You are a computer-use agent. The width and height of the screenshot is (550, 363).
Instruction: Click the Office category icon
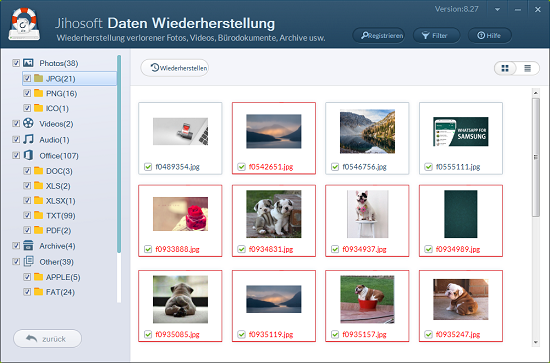tap(28, 155)
